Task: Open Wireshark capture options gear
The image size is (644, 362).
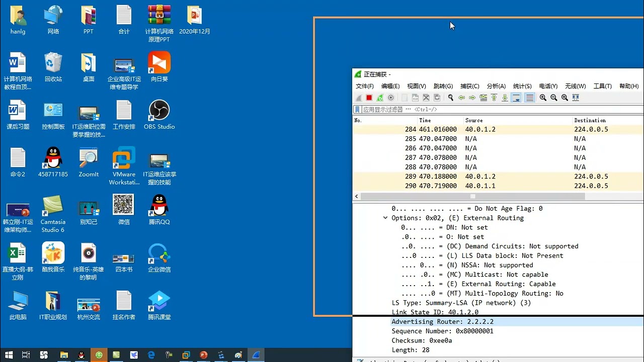Action: pyautogui.click(x=391, y=98)
